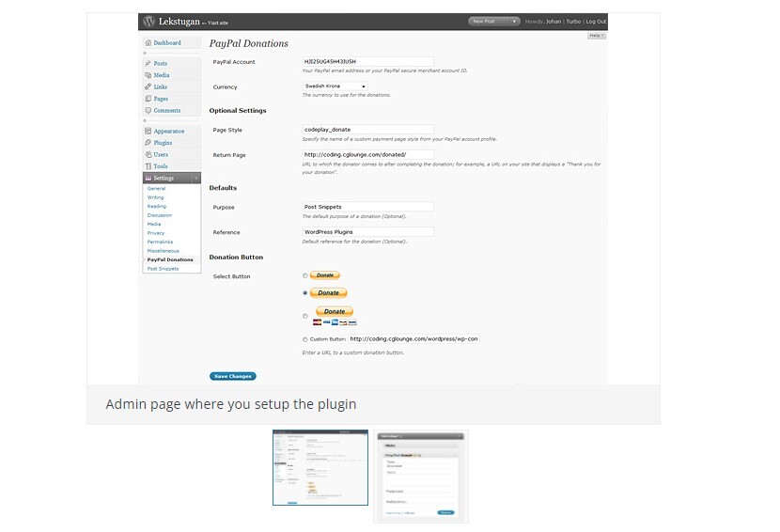780x532 pixels.
Task: Click the Log Out link
Action: point(596,21)
